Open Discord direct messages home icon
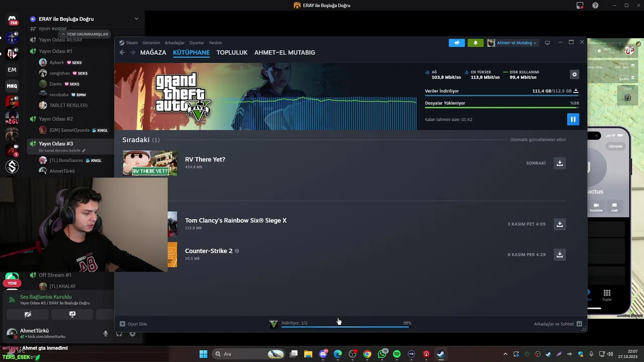The height and width of the screenshot is (362, 644). [x=12, y=20]
